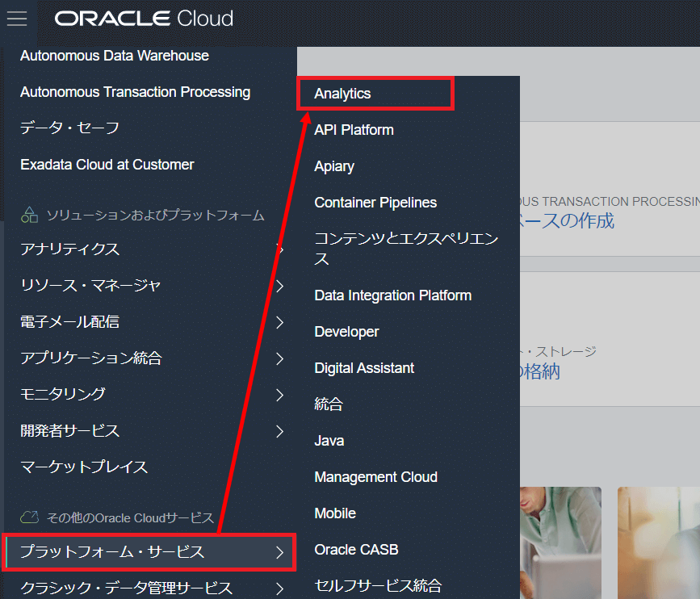Open 開発者サービス menu item
The image size is (700, 599).
69,431
